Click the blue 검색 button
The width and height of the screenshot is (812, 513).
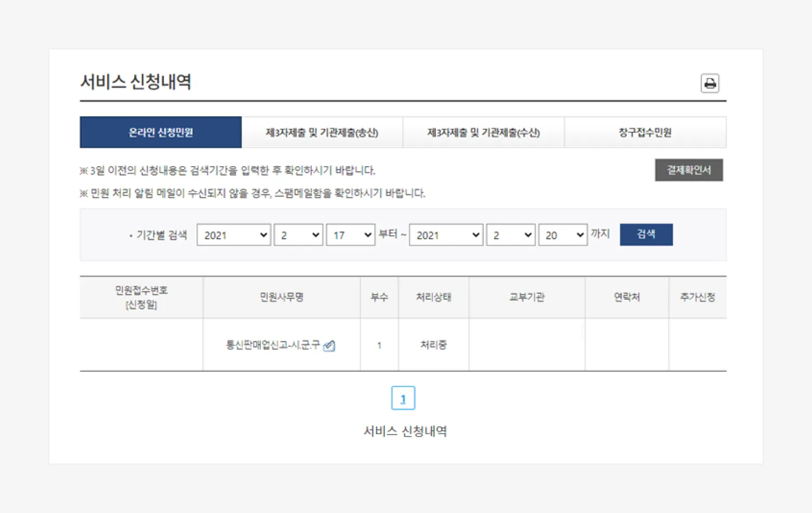[646, 234]
